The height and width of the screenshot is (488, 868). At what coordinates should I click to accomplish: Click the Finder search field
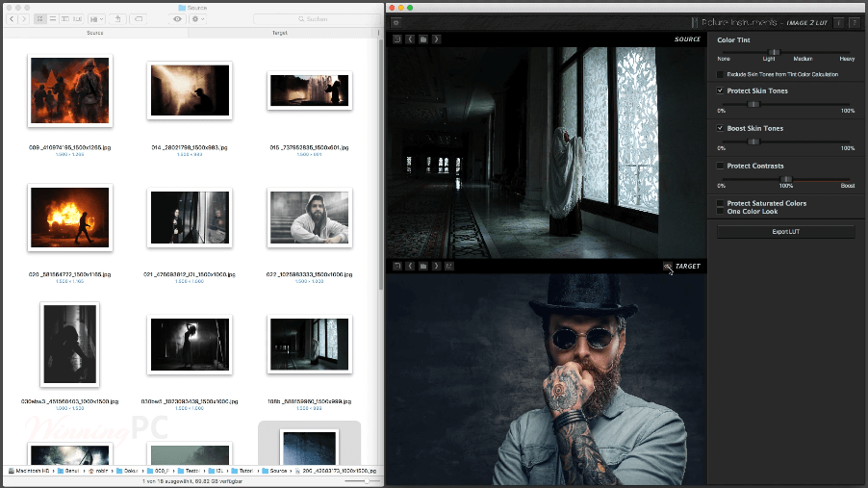point(316,19)
